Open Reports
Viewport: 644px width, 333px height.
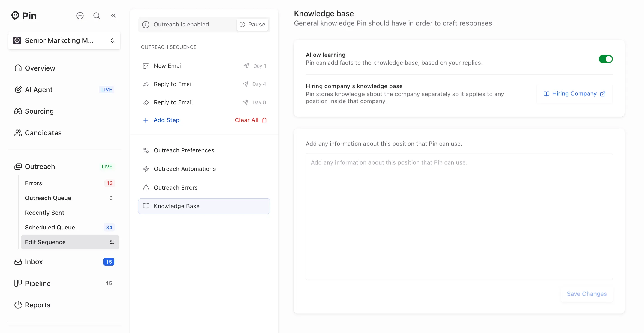click(64, 305)
